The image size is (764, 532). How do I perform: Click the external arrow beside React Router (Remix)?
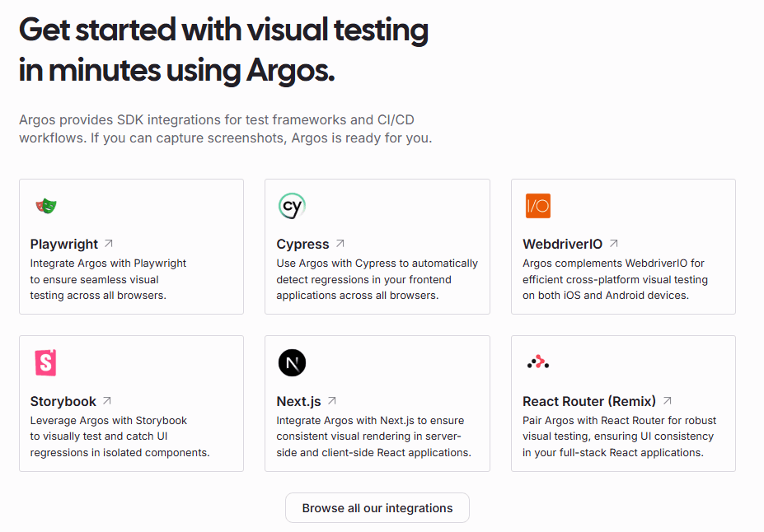click(x=668, y=400)
